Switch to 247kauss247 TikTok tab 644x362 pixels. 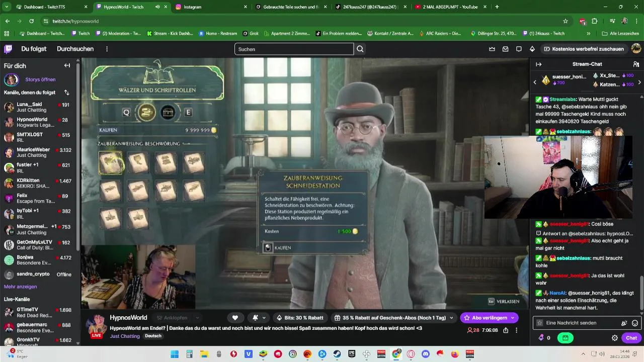[371, 7]
